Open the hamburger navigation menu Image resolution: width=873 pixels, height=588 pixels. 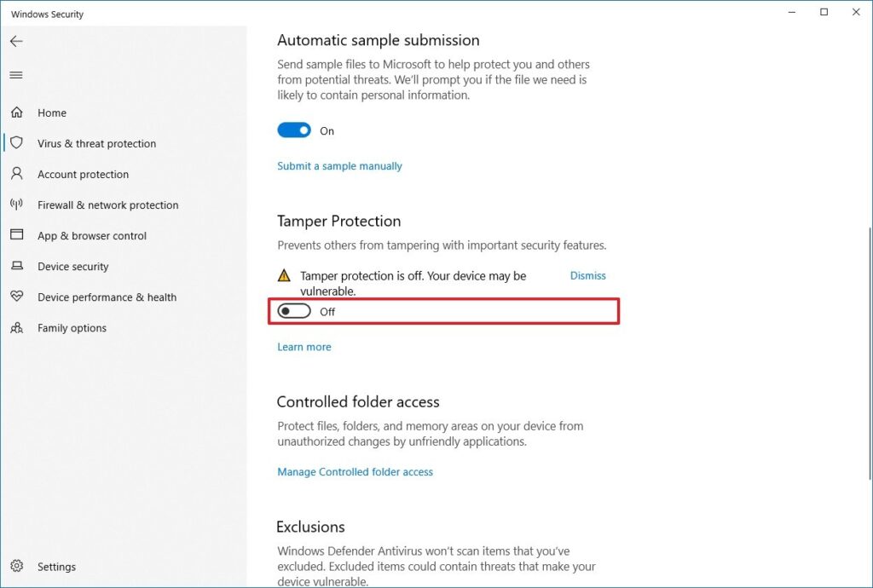pyautogui.click(x=15, y=75)
